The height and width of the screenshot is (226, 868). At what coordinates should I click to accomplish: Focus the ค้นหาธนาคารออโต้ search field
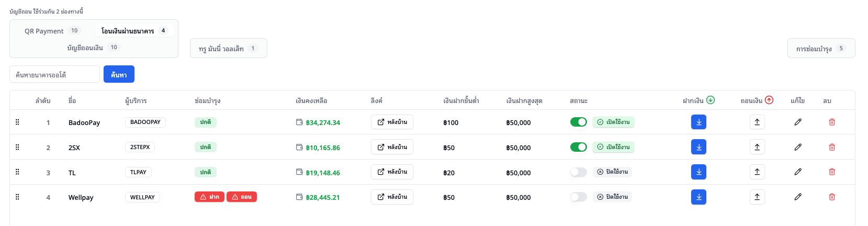pos(54,74)
